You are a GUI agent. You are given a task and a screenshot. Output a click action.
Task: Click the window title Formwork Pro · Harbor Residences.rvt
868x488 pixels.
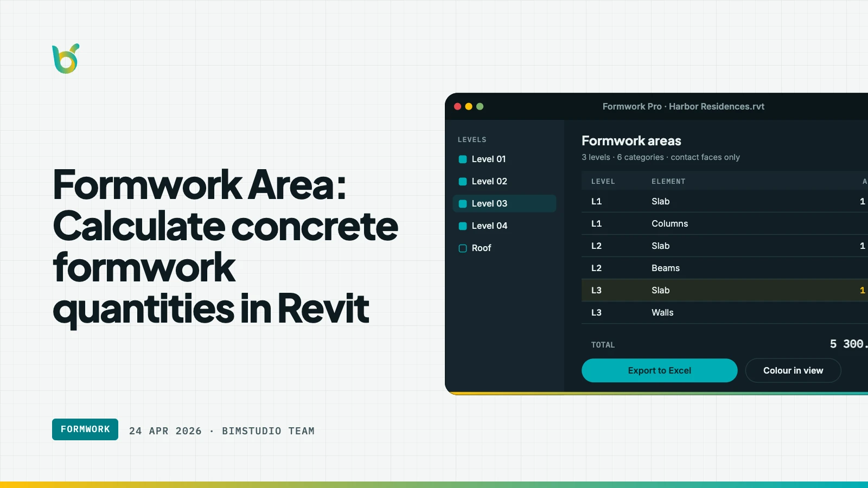(x=683, y=106)
